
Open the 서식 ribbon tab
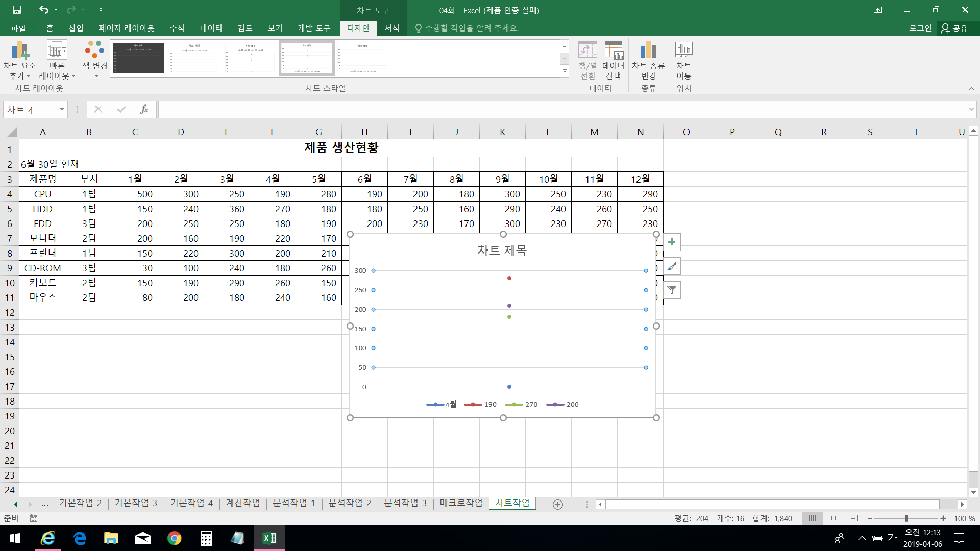[391, 28]
